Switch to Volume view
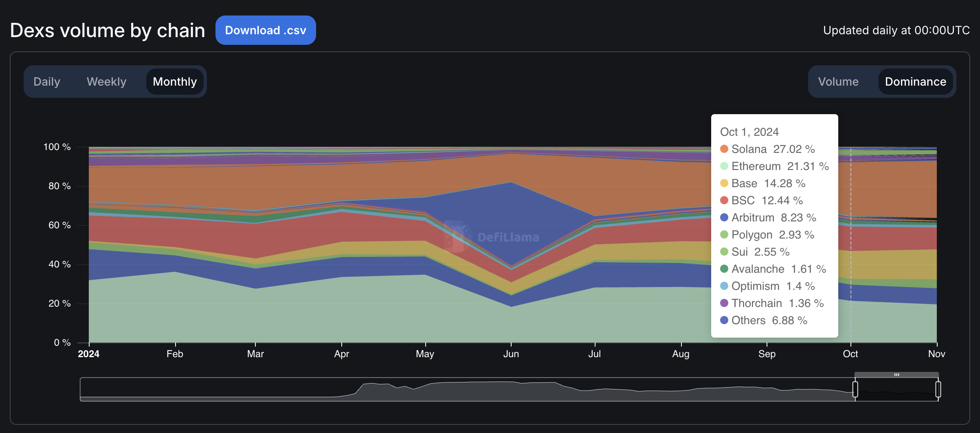Screen dimensions: 980x433 (x=839, y=82)
